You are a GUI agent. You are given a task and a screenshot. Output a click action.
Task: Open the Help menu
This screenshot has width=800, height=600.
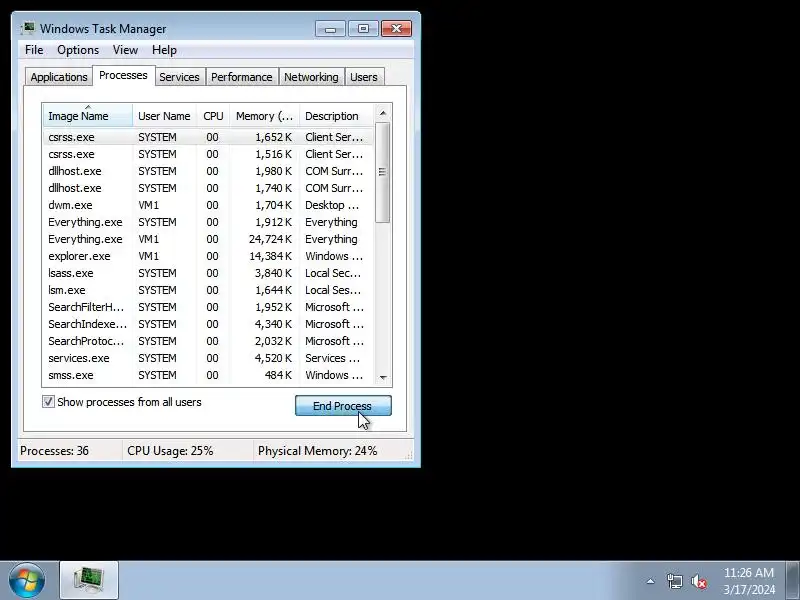click(x=164, y=49)
